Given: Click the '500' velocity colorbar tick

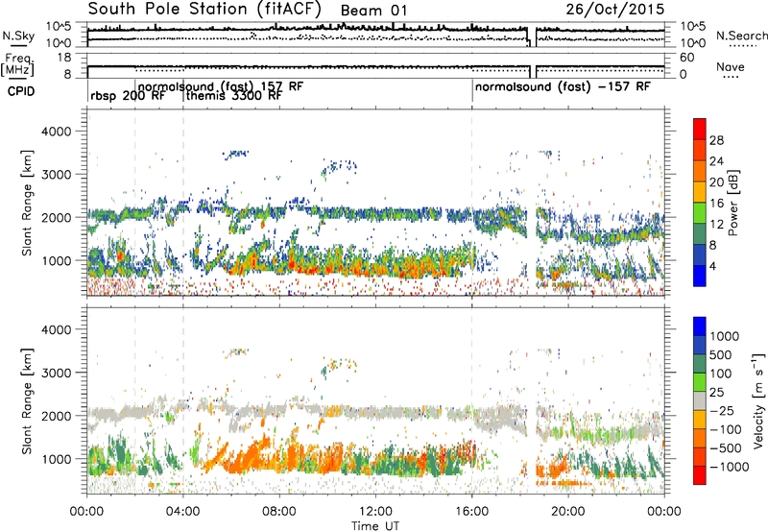Looking at the screenshot, I should [721, 354].
